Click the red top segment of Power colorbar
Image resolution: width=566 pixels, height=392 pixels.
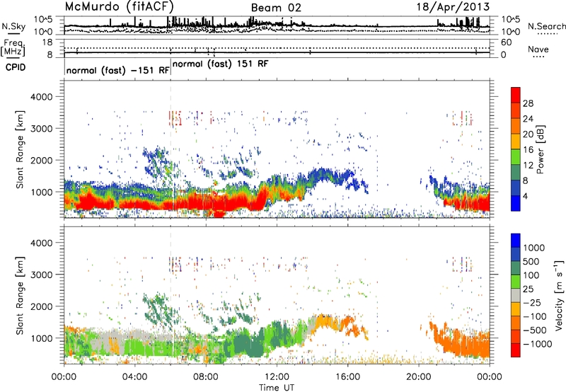[516, 95]
